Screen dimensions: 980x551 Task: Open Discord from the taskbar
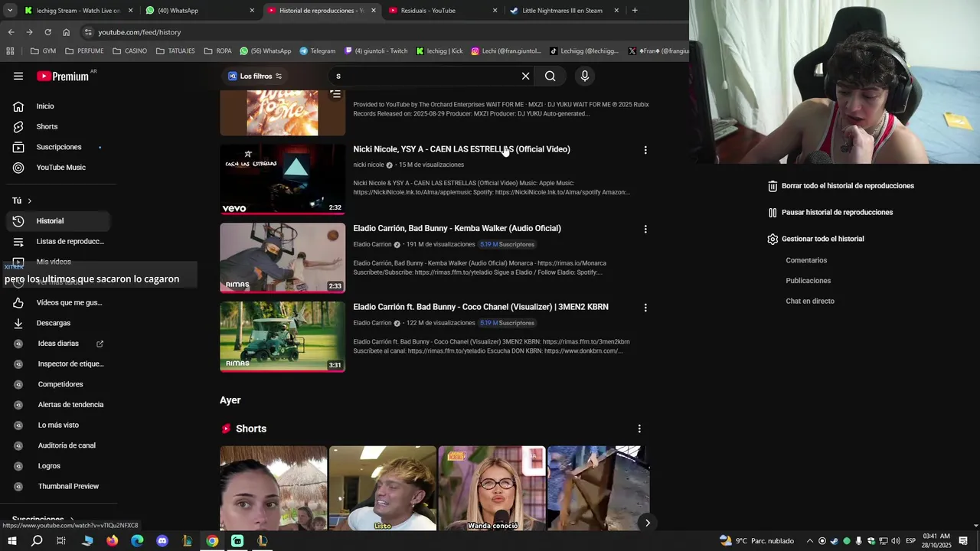tap(162, 541)
